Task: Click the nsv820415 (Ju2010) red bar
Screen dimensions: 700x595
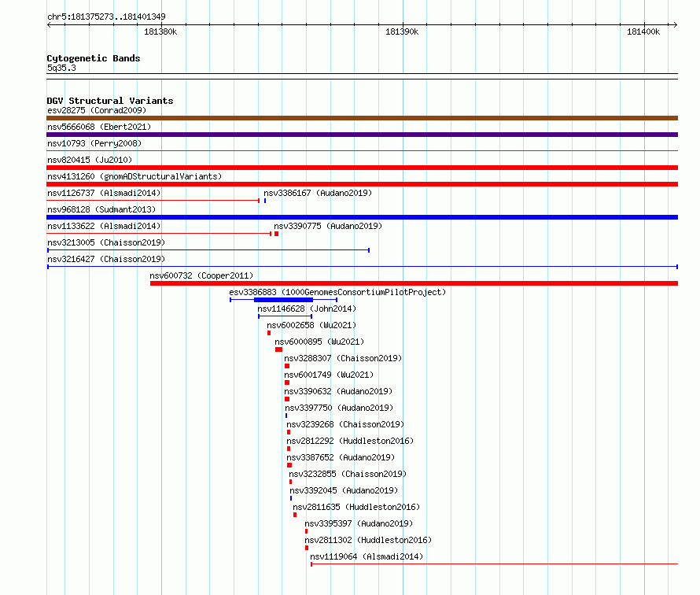Action: (x=362, y=168)
